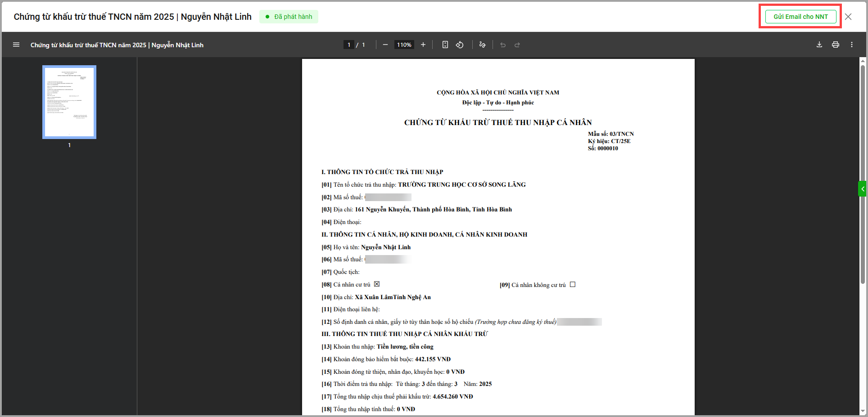Click the 110% zoom level field
Image resolution: width=868 pixels, height=417 pixels.
pyautogui.click(x=404, y=45)
